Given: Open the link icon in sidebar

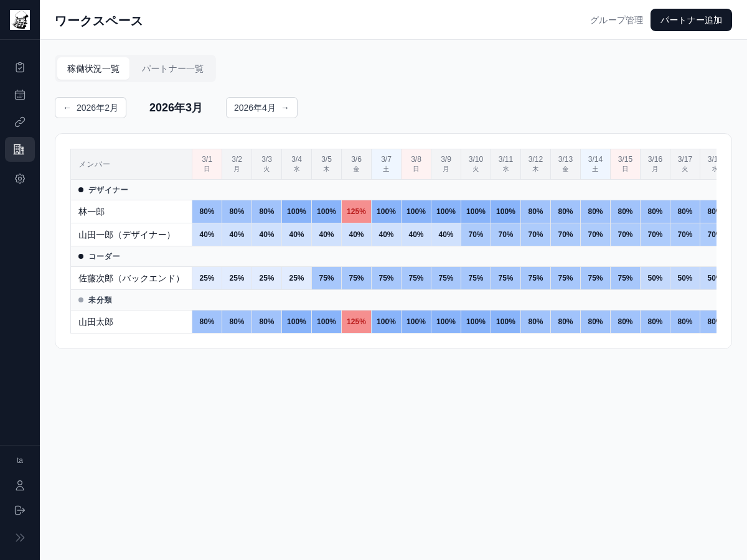Looking at the screenshot, I should 20,122.
